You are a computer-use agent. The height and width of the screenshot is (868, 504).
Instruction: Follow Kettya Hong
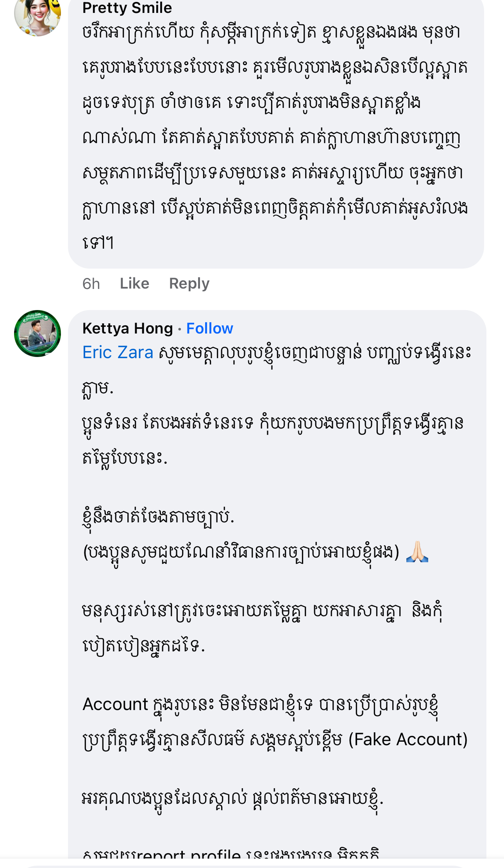point(209,328)
